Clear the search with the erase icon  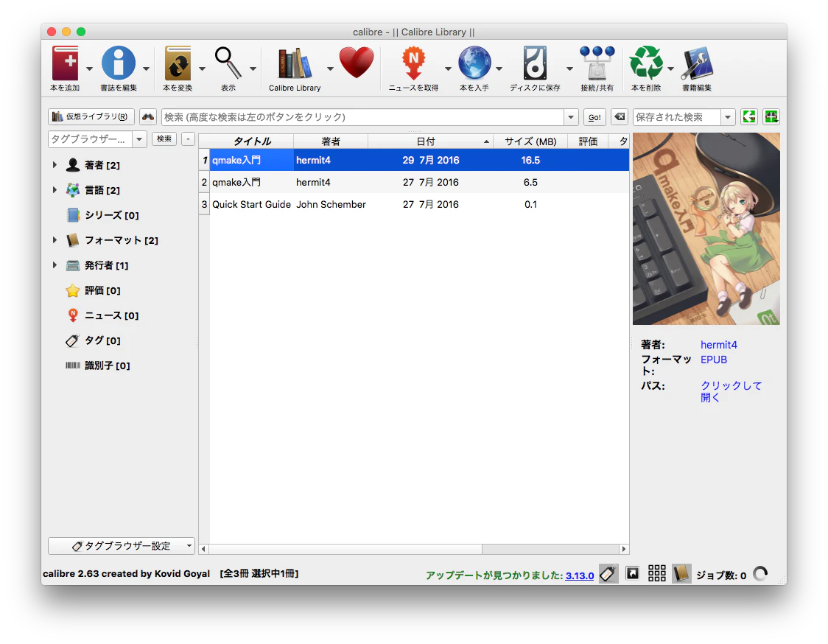pos(620,116)
